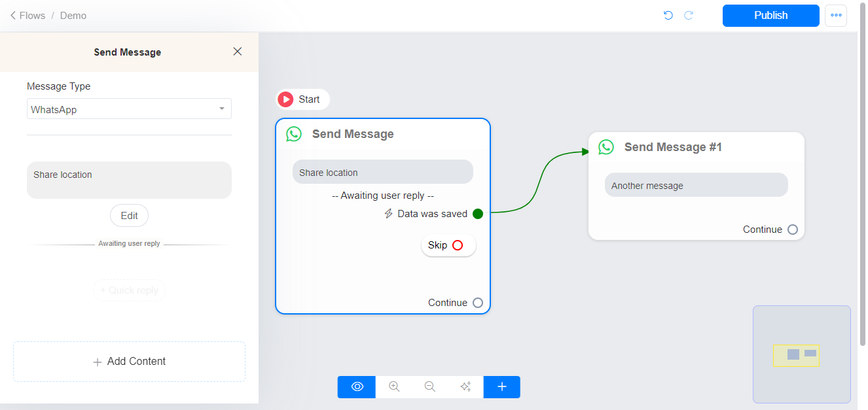
Task: Click the minimap in the bottom right corner
Action: (x=801, y=354)
